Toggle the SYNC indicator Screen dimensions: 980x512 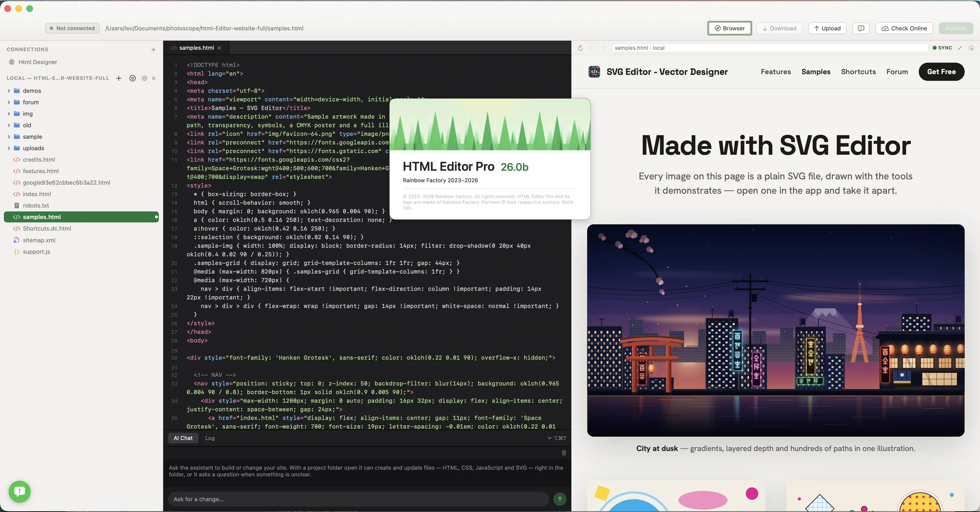point(942,48)
